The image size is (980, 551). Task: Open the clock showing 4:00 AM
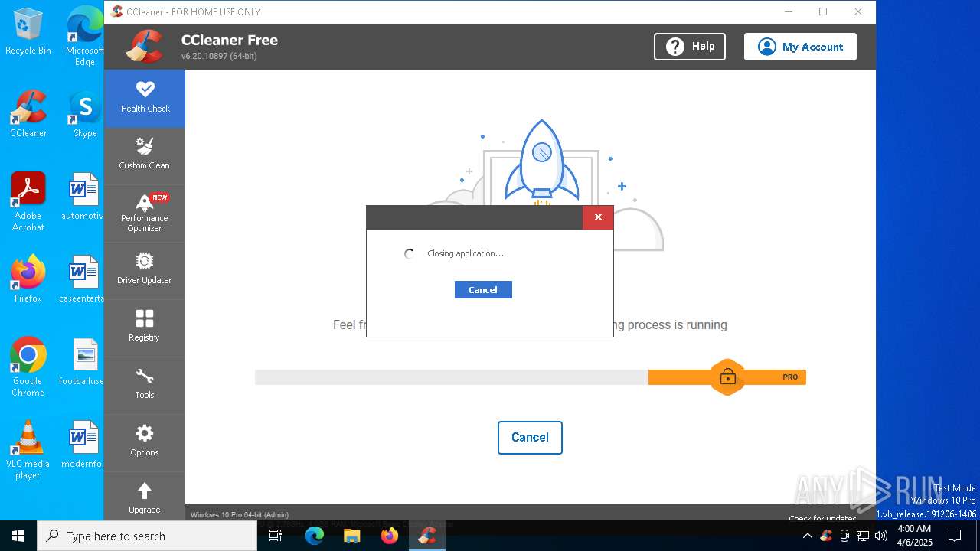(914, 536)
